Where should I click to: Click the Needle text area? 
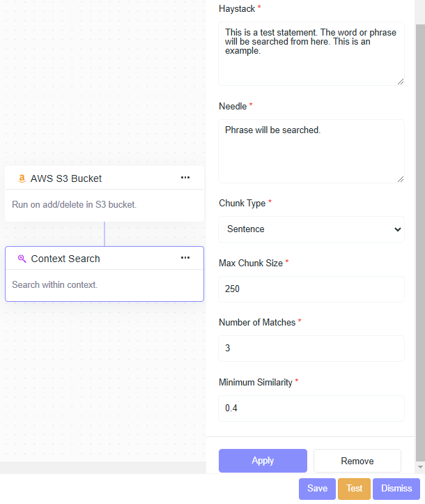coord(311,151)
